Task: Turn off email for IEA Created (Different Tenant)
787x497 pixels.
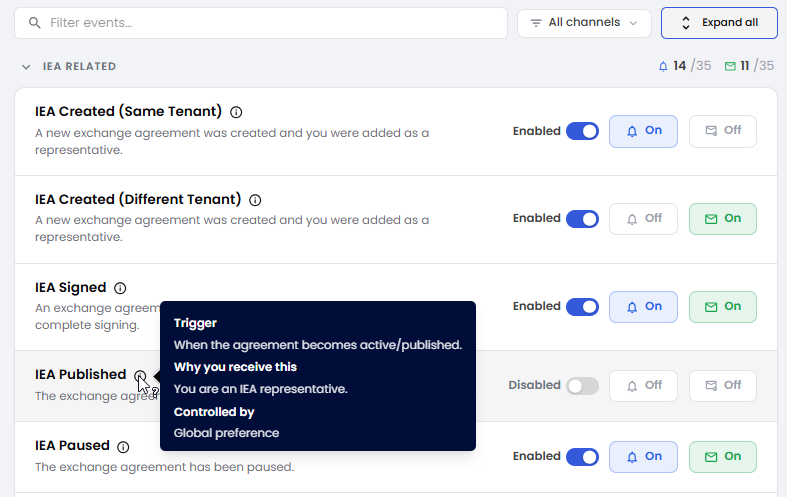Action: (723, 219)
